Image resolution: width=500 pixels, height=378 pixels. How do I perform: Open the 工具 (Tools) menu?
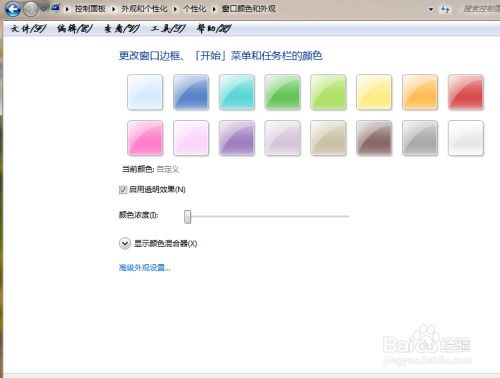pyautogui.click(x=168, y=29)
